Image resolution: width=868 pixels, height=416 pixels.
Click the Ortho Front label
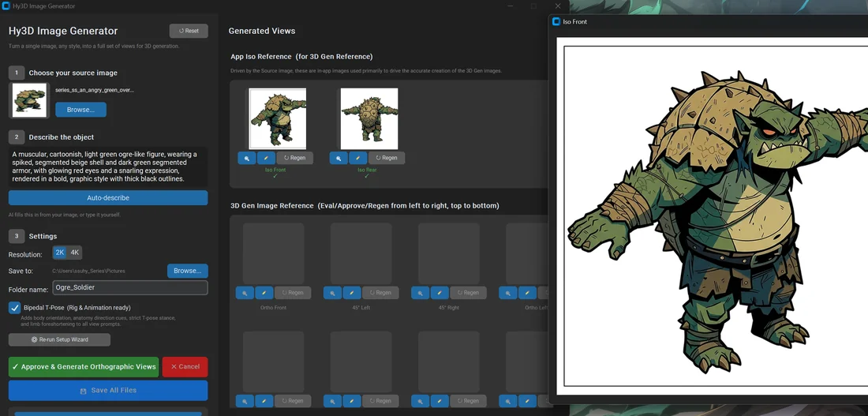pos(274,307)
